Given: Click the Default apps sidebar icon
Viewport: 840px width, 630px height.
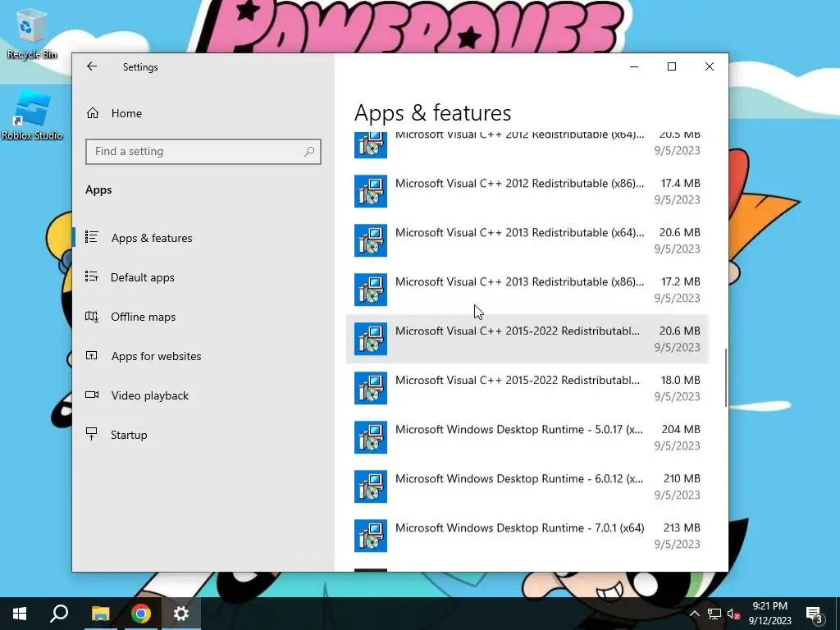Looking at the screenshot, I should 92,276.
